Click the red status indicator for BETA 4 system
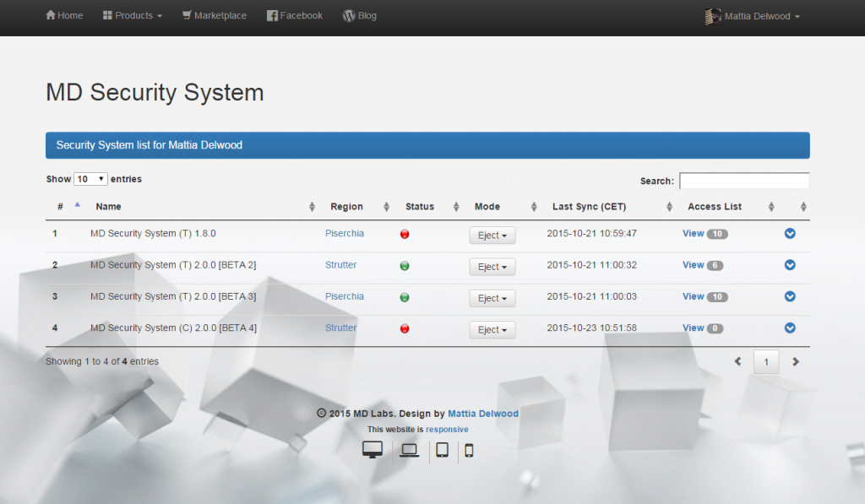865x504 pixels. coord(405,328)
